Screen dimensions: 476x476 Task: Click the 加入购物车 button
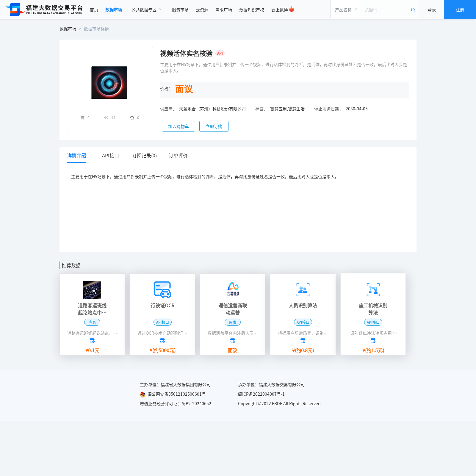[178, 126]
